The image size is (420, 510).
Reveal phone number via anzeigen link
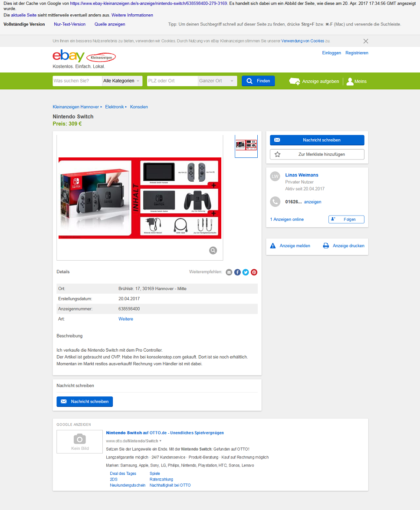point(313,202)
